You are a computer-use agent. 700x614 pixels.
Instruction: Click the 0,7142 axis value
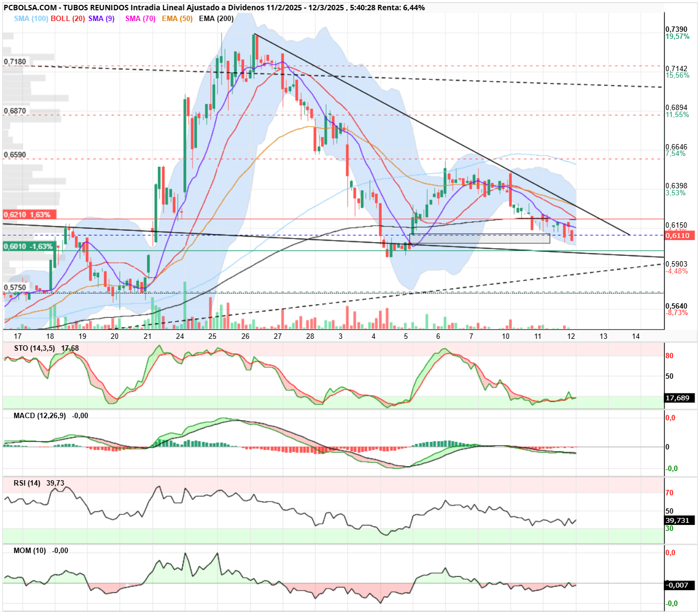click(676, 69)
